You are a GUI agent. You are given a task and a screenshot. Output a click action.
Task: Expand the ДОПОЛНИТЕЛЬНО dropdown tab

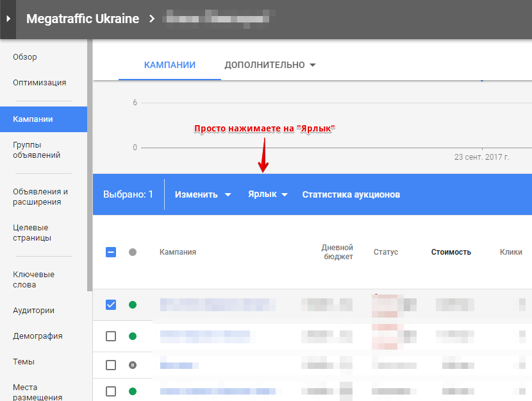pos(270,65)
